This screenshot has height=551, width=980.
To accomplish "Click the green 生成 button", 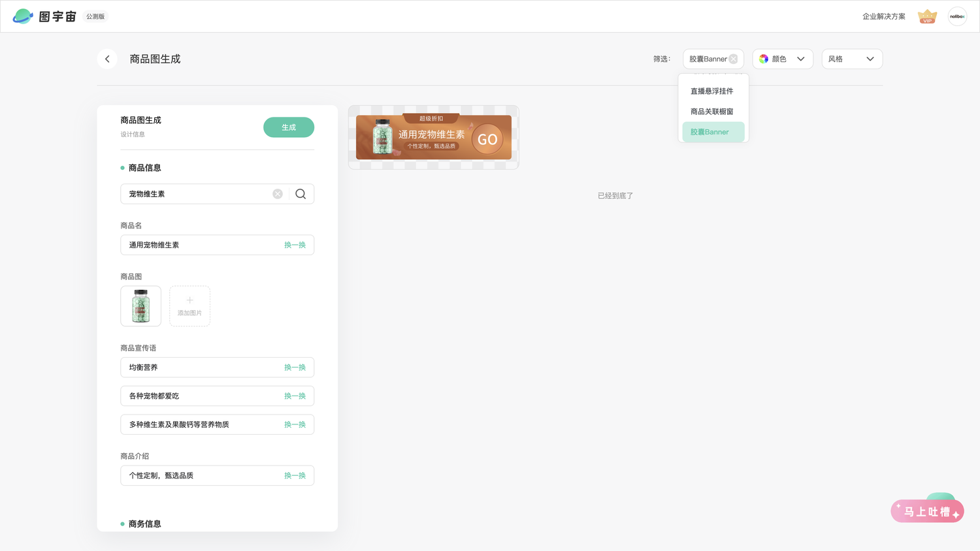I will coord(289,127).
